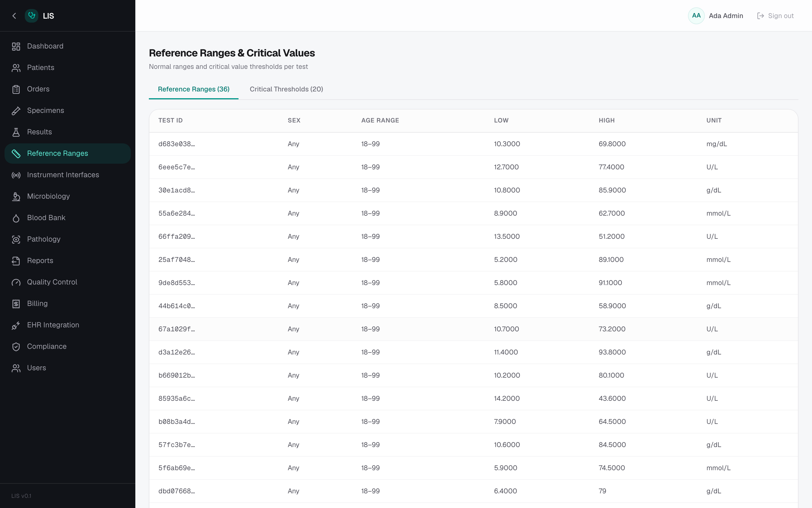812x508 pixels.
Task: Open the Orders page
Action: (x=67, y=89)
